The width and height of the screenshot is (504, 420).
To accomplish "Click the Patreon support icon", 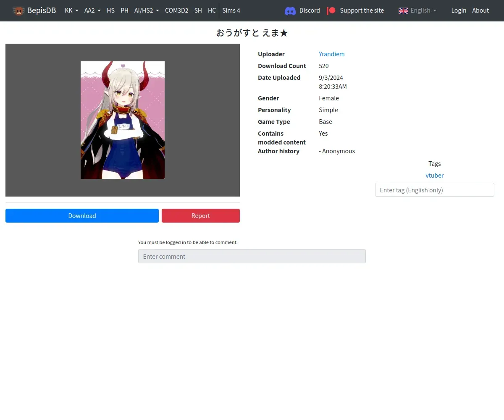I will point(331,10).
